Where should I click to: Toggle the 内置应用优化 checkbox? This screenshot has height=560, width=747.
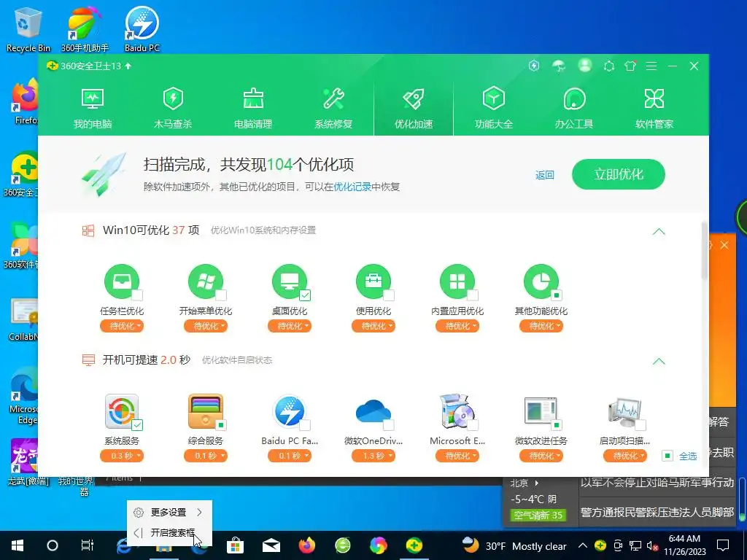click(473, 295)
